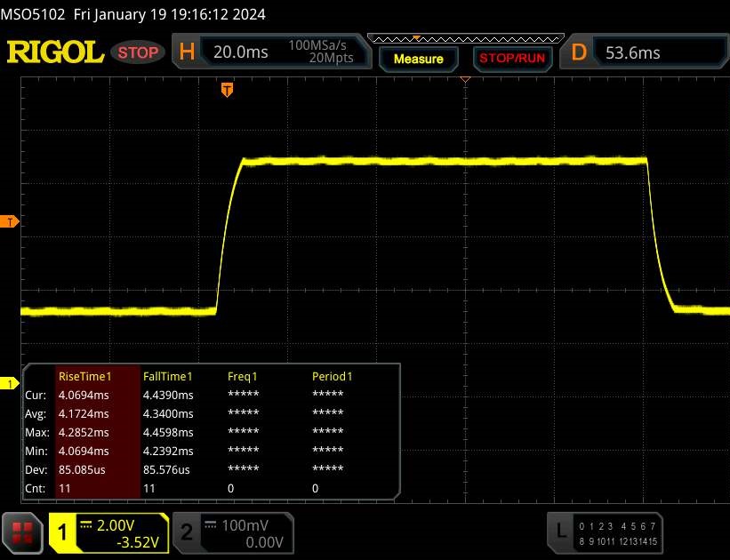This screenshot has width=730, height=560.
Task: Click the memory depth 20Mpts readout
Action: click(332, 58)
